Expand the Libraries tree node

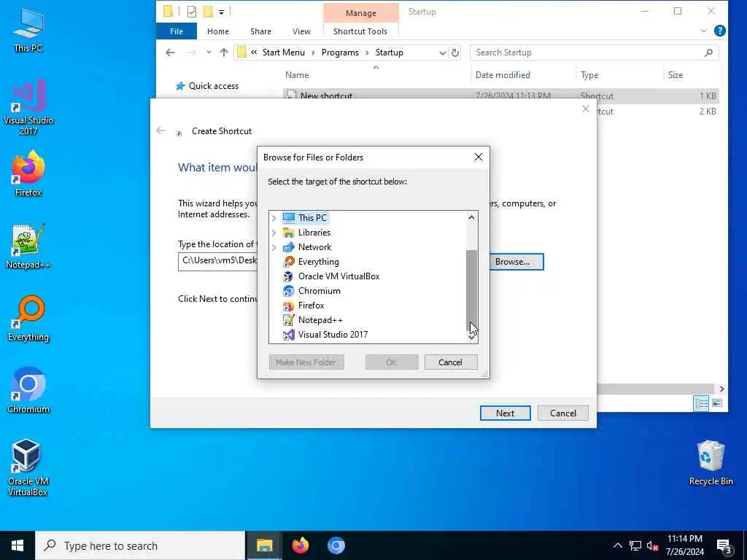(x=274, y=233)
